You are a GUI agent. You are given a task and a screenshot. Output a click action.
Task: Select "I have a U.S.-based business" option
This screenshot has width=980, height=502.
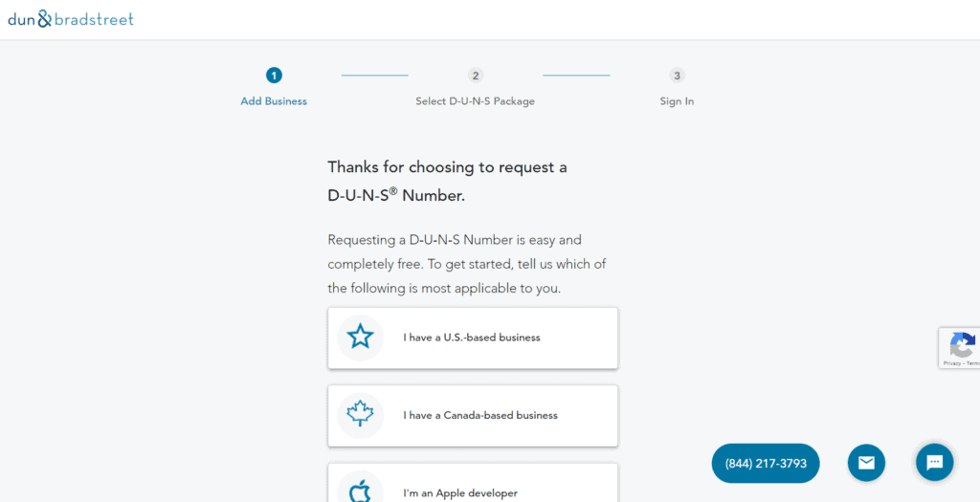pyautogui.click(x=472, y=338)
